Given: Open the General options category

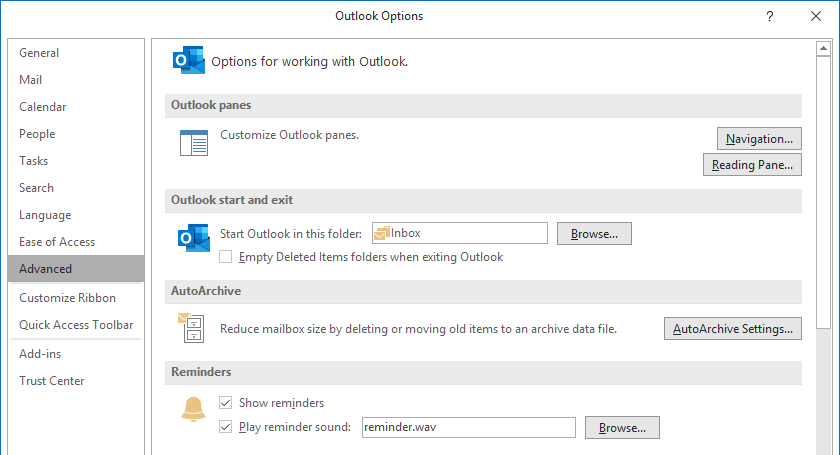Looking at the screenshot, I should click(x=76, y=53).
